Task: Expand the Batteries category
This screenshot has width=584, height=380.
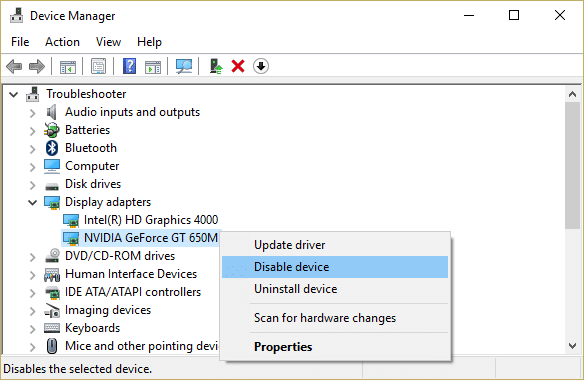Action: (33, 131)
